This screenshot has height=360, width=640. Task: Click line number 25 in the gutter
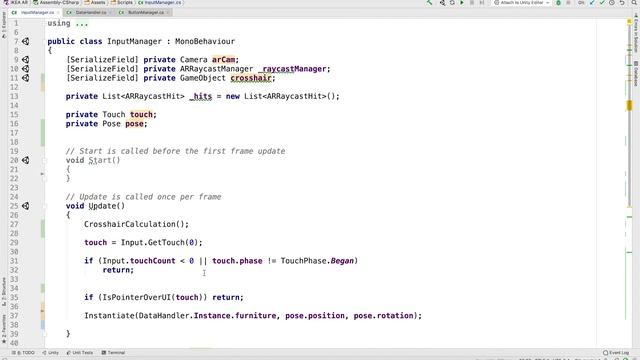point(14,206)
